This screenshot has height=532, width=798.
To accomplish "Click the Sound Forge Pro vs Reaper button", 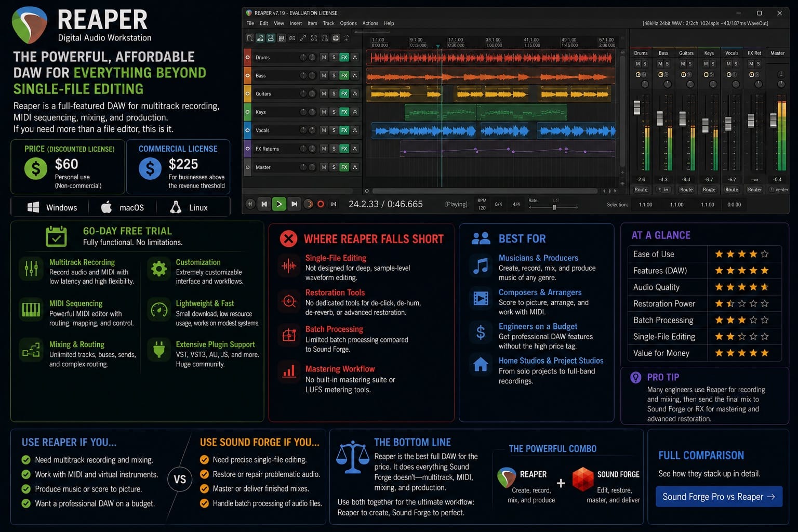I will [x=719, y=497].
